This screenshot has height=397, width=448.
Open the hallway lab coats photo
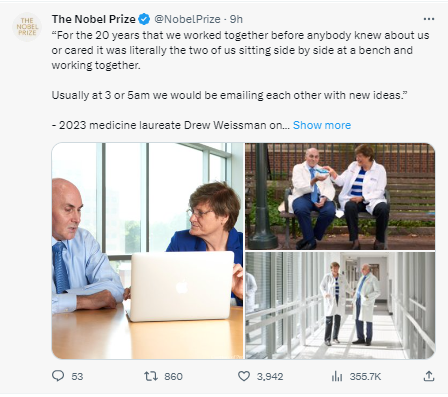tap(340, 305)
